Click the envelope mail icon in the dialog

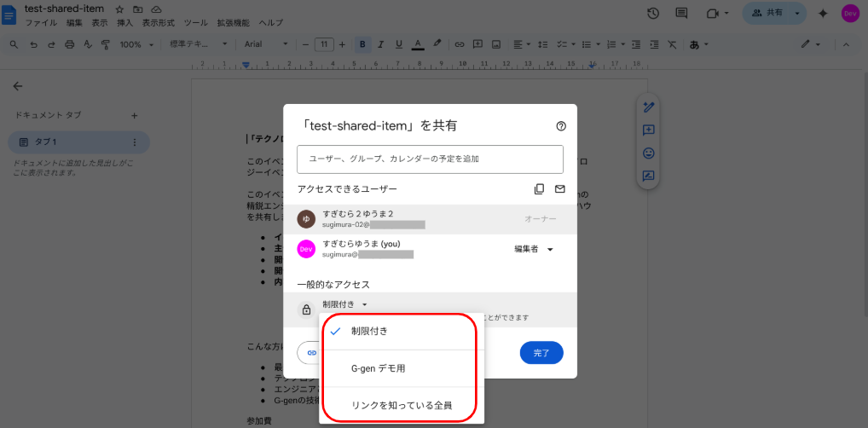[x=559, y=188]
